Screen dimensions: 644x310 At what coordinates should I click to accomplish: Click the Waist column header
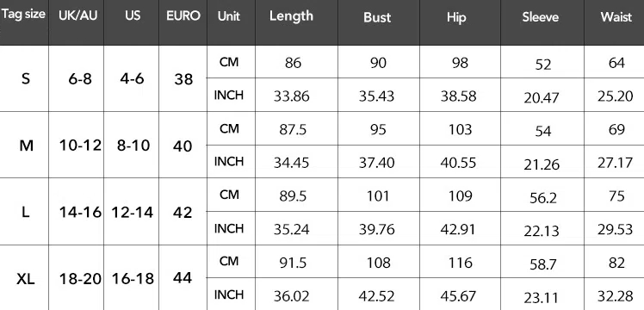(x=616, y=17)
